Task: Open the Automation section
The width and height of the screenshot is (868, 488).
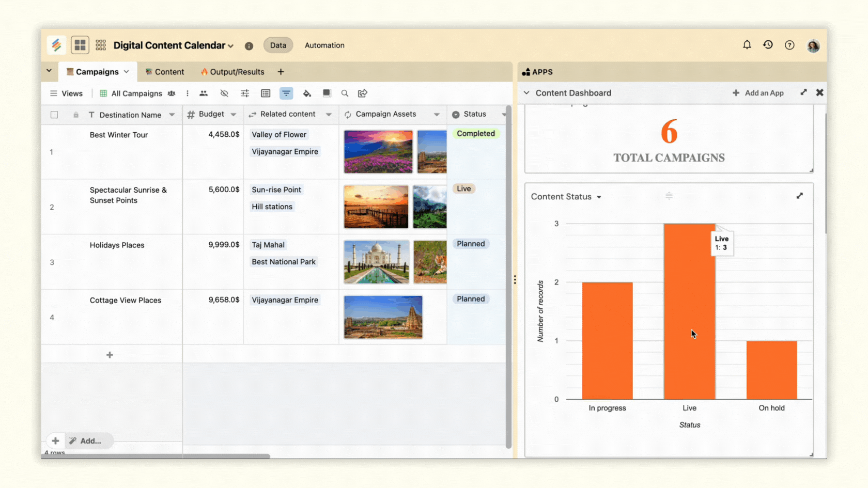Action: point(324,45)
